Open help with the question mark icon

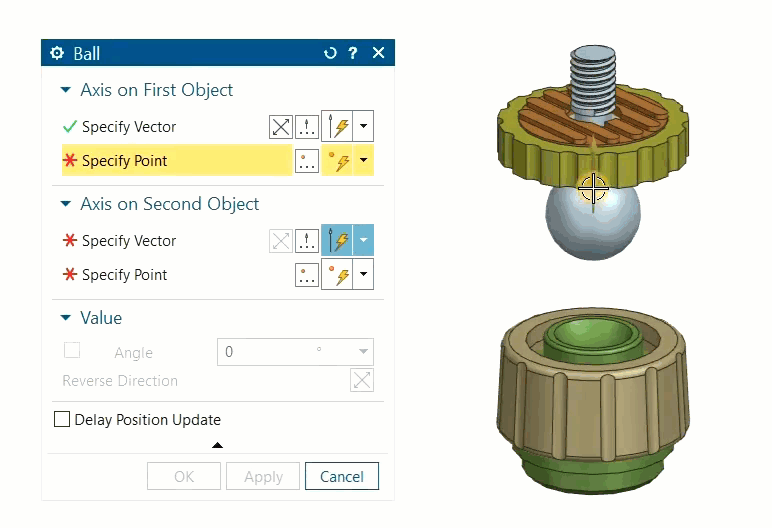coord(353,53)
